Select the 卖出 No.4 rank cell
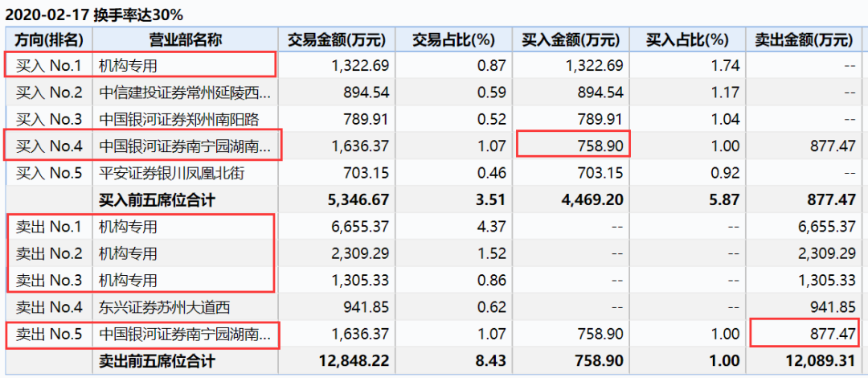Image resolution: width=868 pixels, height=378 pixels. click(x=49, y=307)
